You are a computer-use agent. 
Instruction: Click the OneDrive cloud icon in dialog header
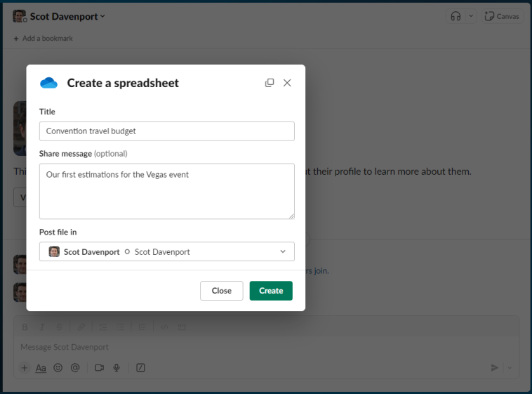49,83
